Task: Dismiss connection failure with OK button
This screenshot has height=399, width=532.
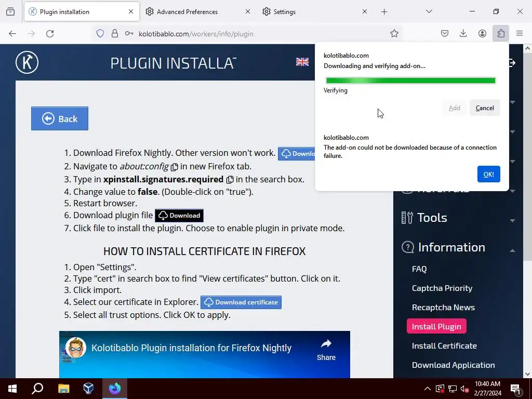Action: pos(488,174)
